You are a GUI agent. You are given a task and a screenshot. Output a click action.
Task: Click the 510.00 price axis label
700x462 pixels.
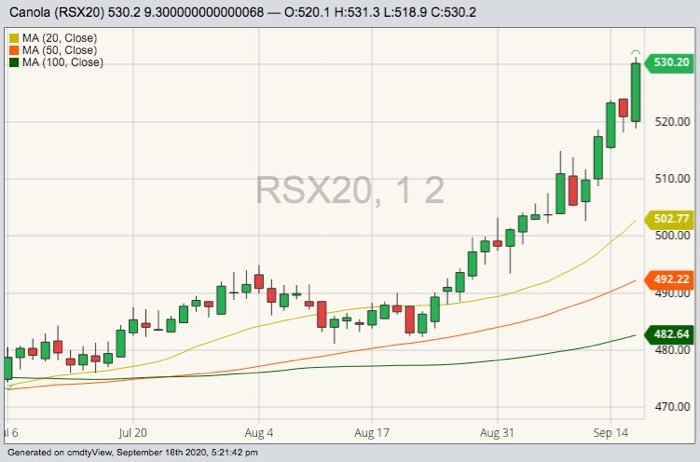pos(670,179)
